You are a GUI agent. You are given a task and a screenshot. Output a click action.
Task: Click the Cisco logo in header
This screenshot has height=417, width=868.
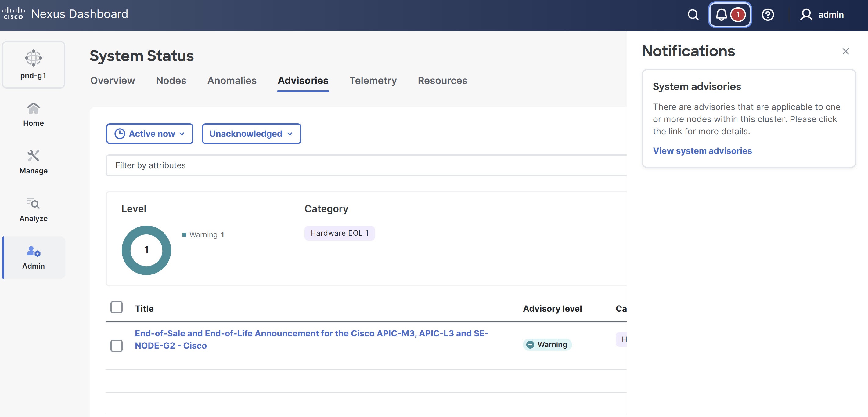(x=13, y=13)
